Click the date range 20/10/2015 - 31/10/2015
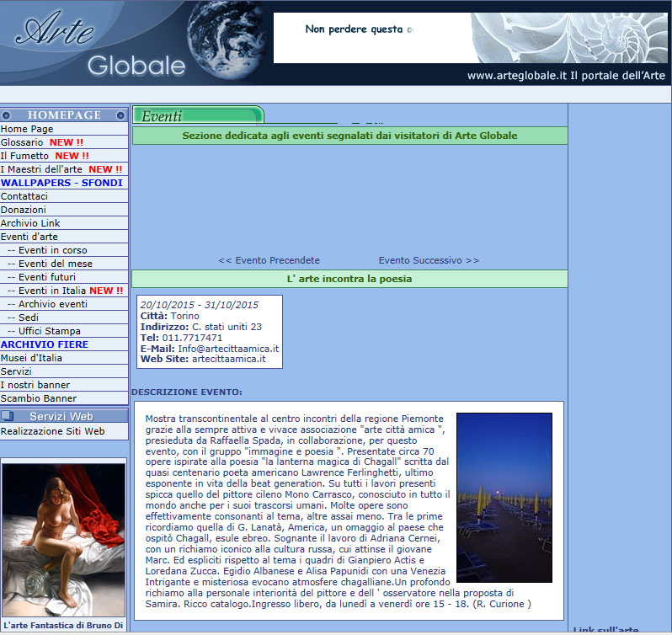This screenshot has width=672, height=635. (200, 305)
